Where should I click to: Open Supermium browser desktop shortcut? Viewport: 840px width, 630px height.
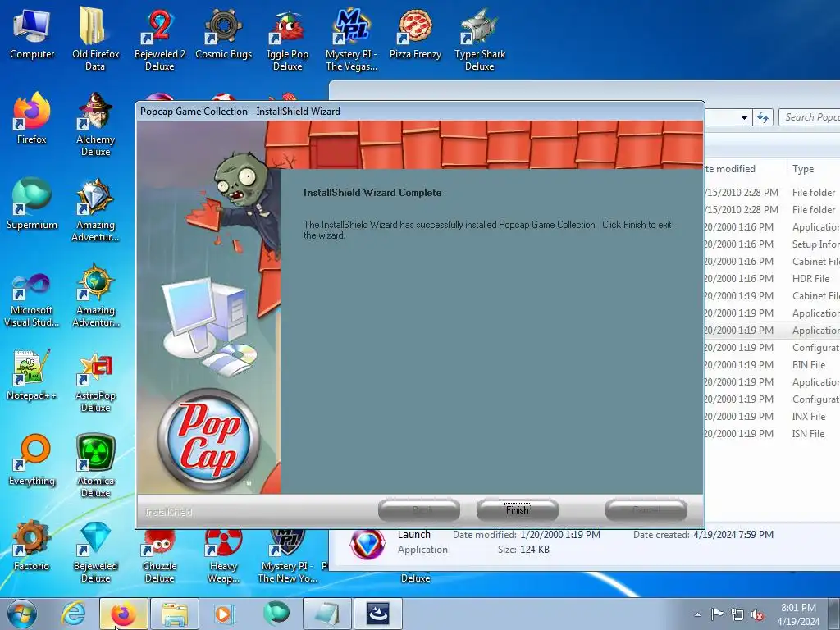pyautogui.click(x=32, y=204)
